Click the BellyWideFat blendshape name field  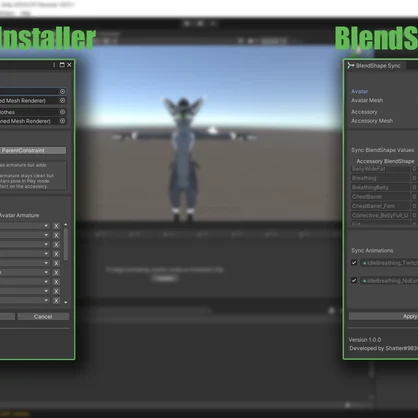click(380, 169)
